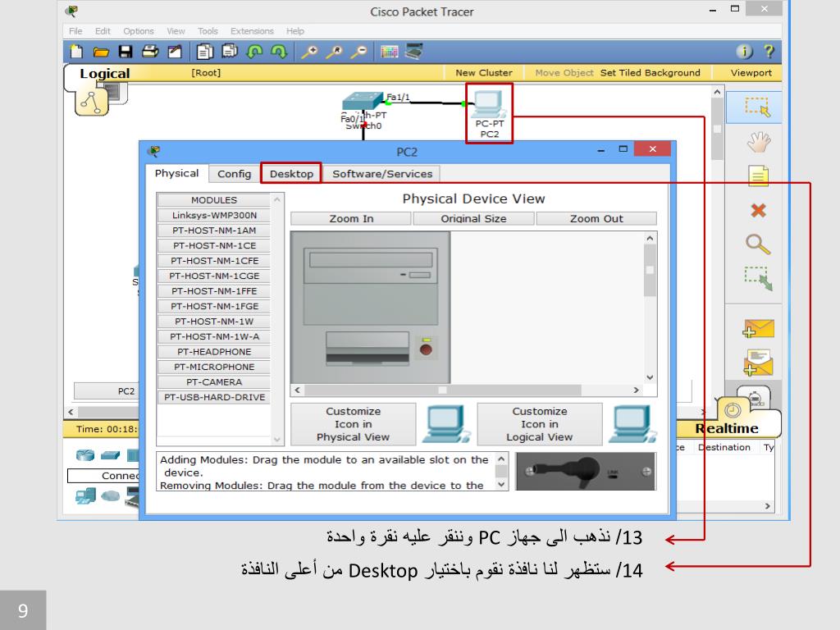Click the Zoom In button in PC2
840x630 pixels.
(x=351, y=218)
